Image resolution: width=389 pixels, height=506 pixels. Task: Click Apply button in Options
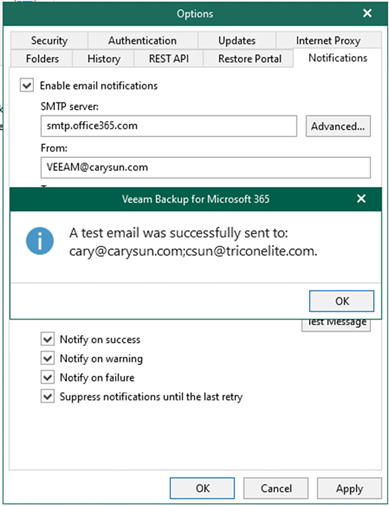(349, 488)
